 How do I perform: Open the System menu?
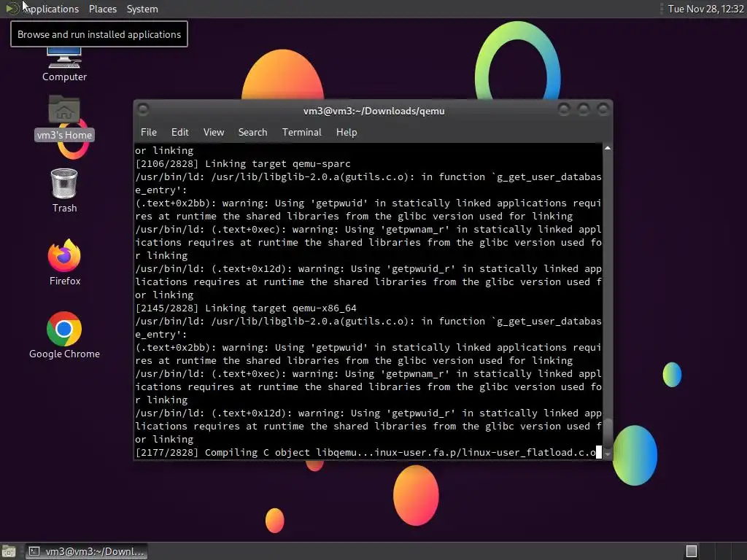[142, 9]
